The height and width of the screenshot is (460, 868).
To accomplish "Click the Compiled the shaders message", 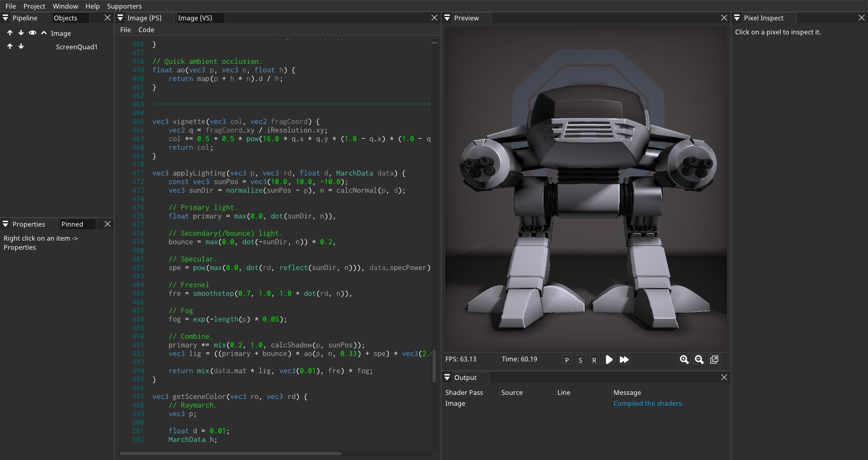I will click(x=648, y=403).
